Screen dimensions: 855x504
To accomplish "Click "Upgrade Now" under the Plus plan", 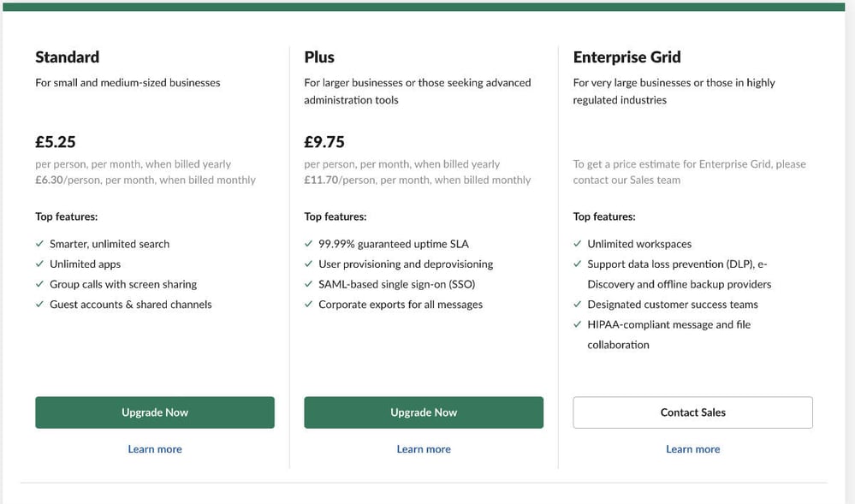I will click(x=424, y=412).
